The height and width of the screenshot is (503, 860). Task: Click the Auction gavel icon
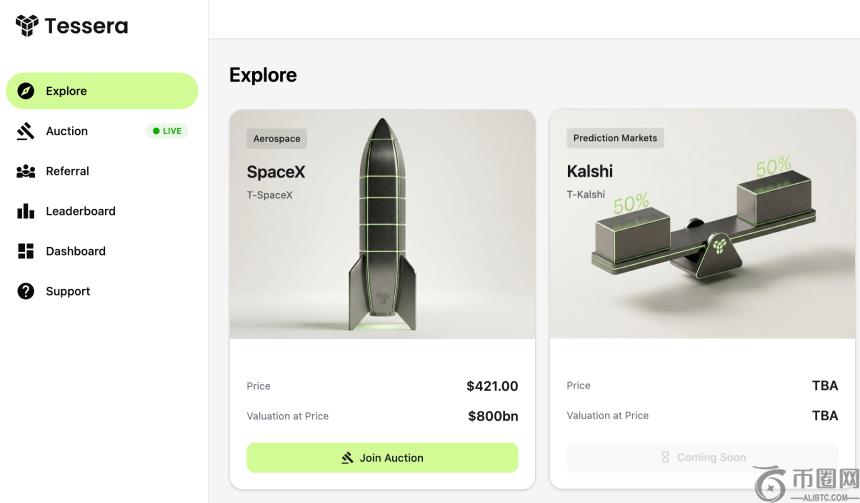[x=26, y=131]
